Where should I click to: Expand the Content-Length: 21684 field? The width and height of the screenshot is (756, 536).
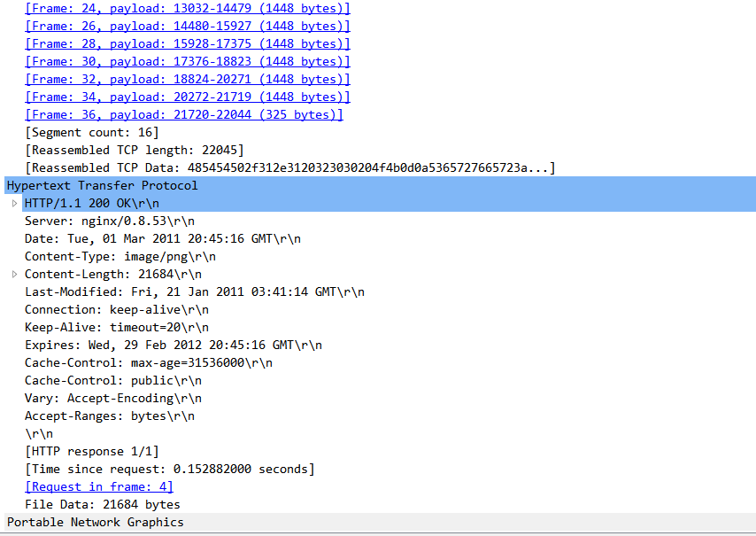(14, 274)
